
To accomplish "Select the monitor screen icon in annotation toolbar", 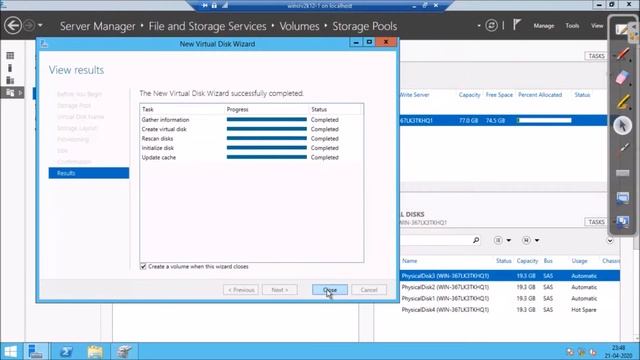I will point(622,198).
